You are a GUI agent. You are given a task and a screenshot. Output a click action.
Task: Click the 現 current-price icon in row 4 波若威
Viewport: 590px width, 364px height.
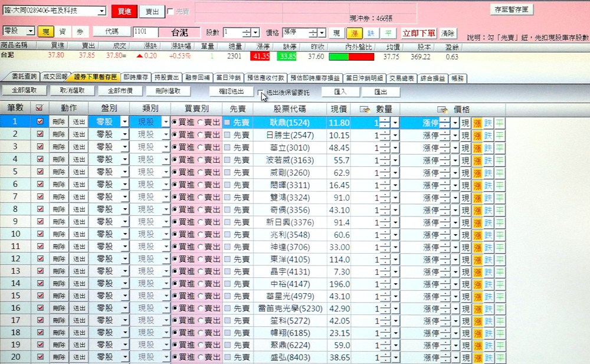pyautogui.click(x=466, y=160)
